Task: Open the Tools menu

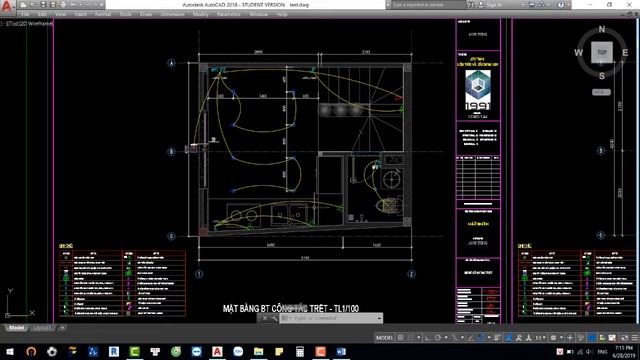Action: pos(126,14)
